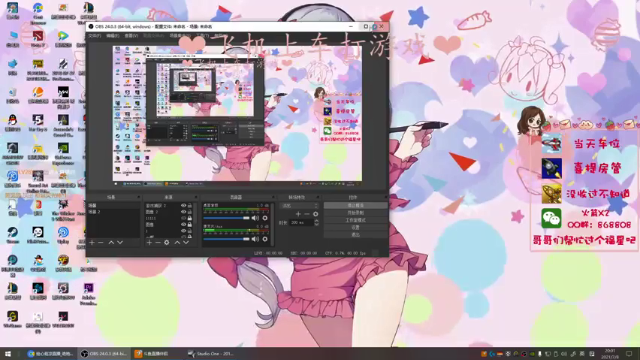Remove scene transition with minus icon
This screenshot has height=360, width=640.
pos(307,214)
